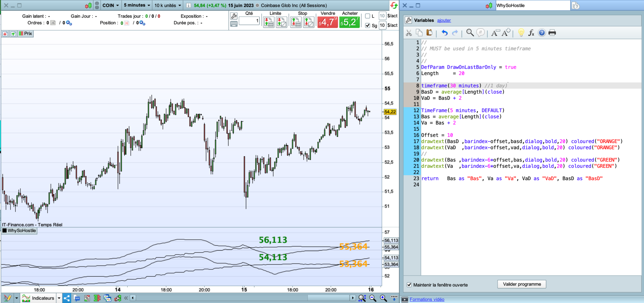This screenshot has width=644, height=303.
Task: Click the scrollbar right arrow under the chart
Action: point(353,298)
